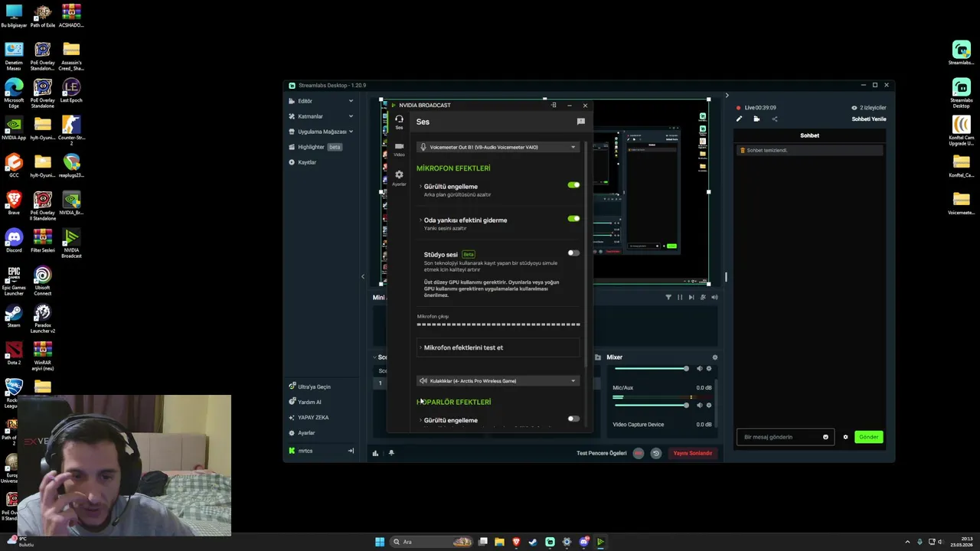This screenshot has height=551, width=980.
Task: Click the Gönder chat button
Action: click(868, 437)
